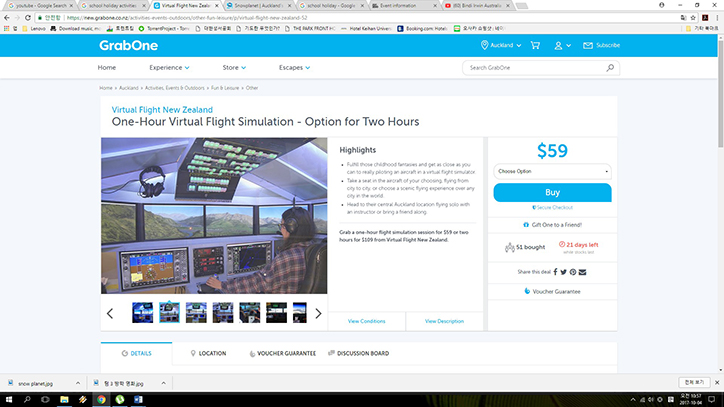This screenshot has width=724, height=407.
Task: Expand the user account dropdown
Action: tap(562, 45)
